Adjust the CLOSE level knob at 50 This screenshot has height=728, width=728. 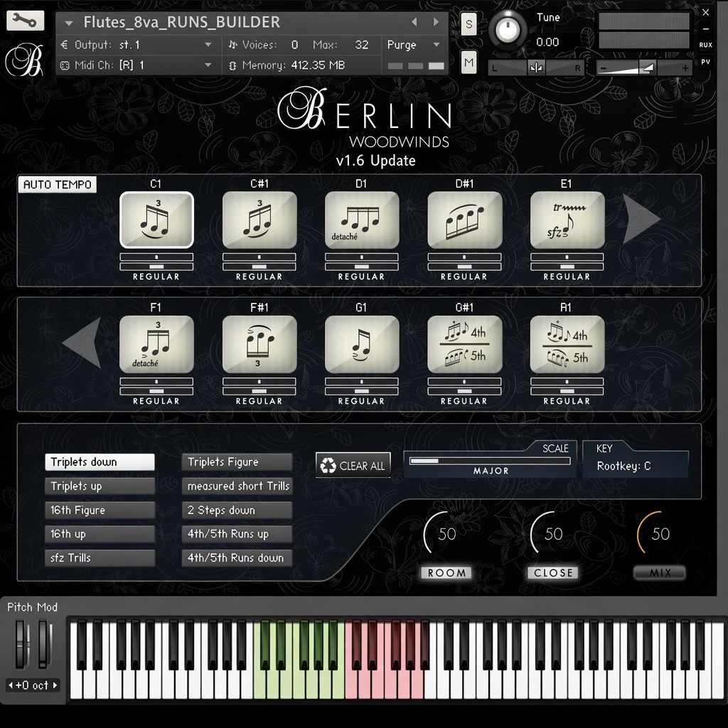tap(553, 533)
